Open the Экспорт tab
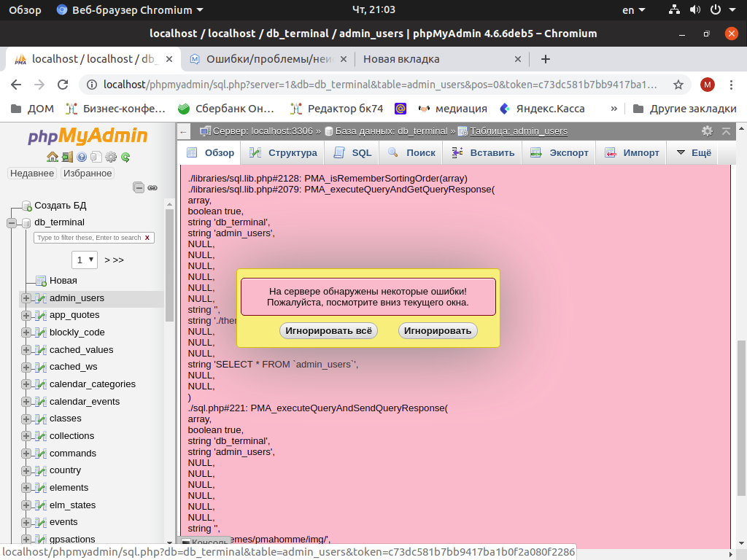This screenshot has width=747, height=560. tap(560, 153)
